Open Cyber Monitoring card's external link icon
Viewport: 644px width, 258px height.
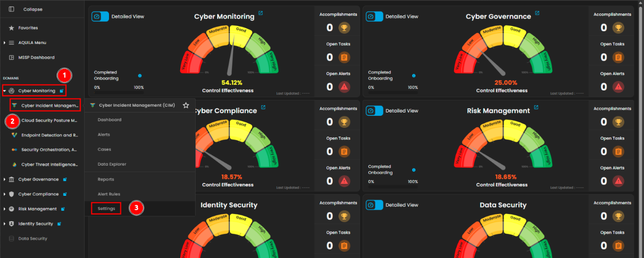click(261, 13)
